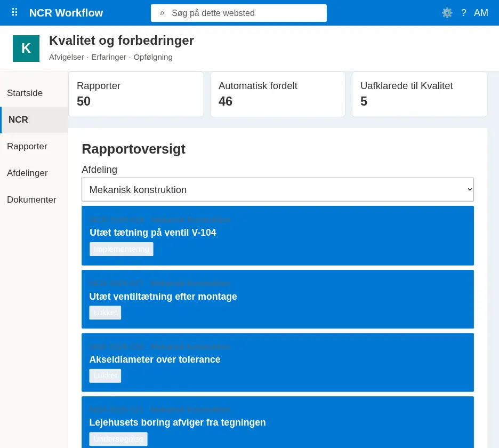Open settings via the gear icon
499x448 pixels.
click(x=447, y=13)
